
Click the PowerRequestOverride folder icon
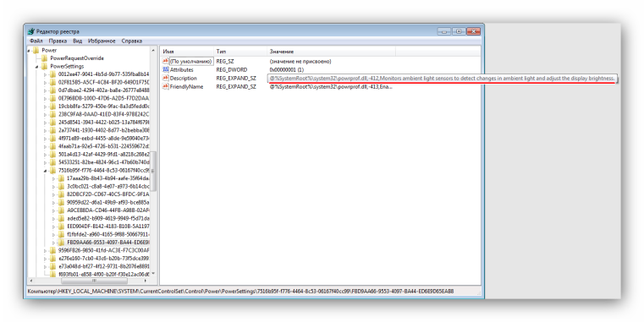click(x=44, y=58)
